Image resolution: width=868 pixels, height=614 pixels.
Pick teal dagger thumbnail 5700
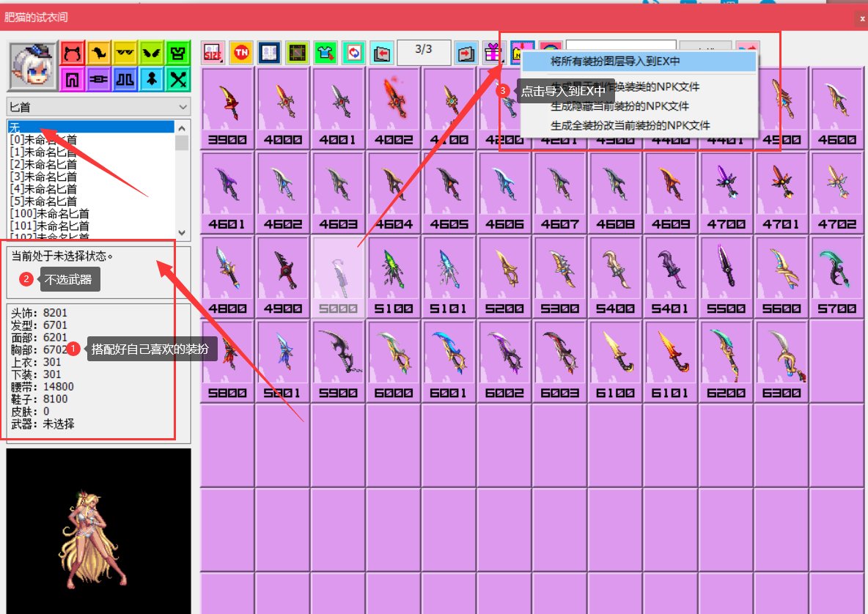point(836,277)
